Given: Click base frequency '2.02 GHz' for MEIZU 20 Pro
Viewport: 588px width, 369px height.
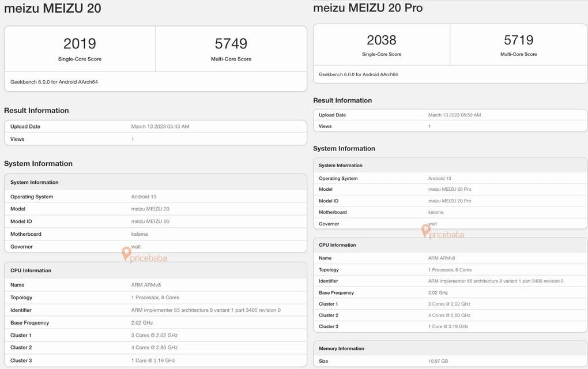Looking at the screenshot, I should pos(438,292).
